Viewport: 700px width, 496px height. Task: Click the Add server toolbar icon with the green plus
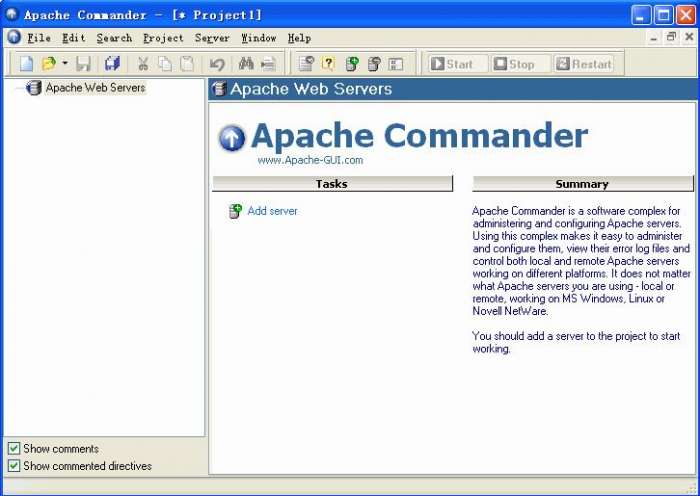[352, 64]
